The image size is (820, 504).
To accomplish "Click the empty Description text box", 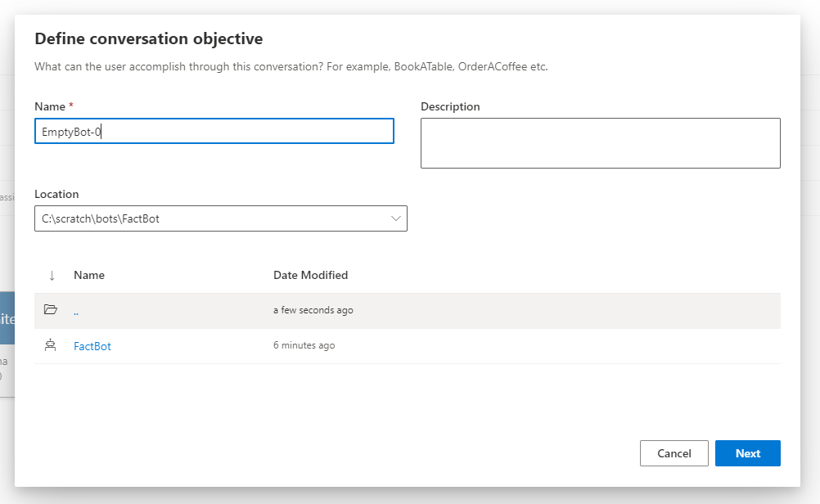I will coord(600,142).
